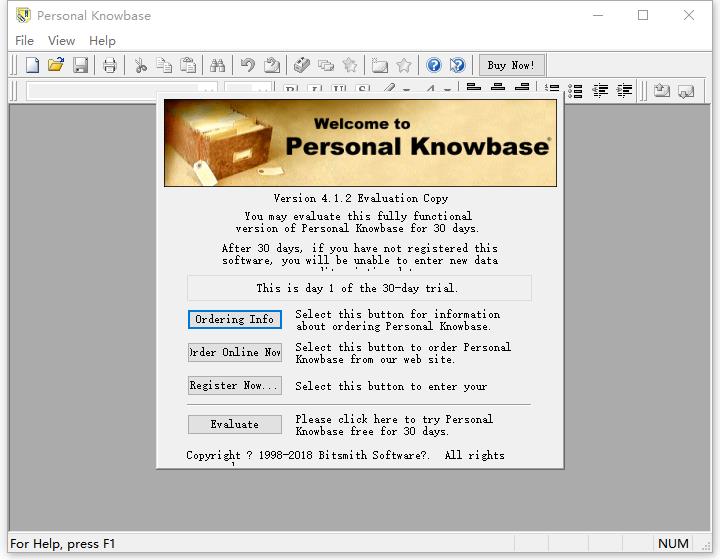720x560 pixels.
Task: Open the View menu
Action: tap(61, 40)
